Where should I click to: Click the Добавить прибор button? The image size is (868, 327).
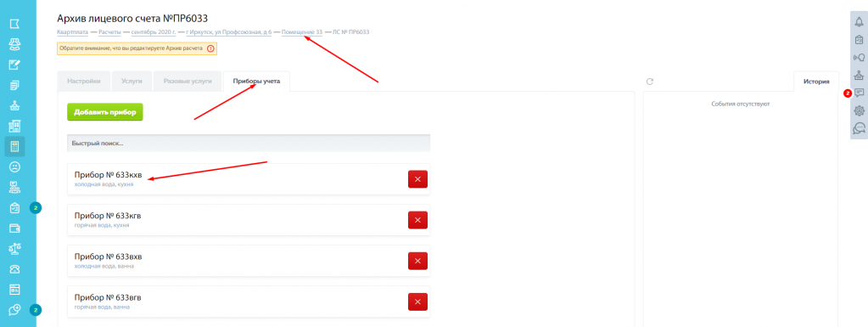pyautogui.click(x=105, y=111)
